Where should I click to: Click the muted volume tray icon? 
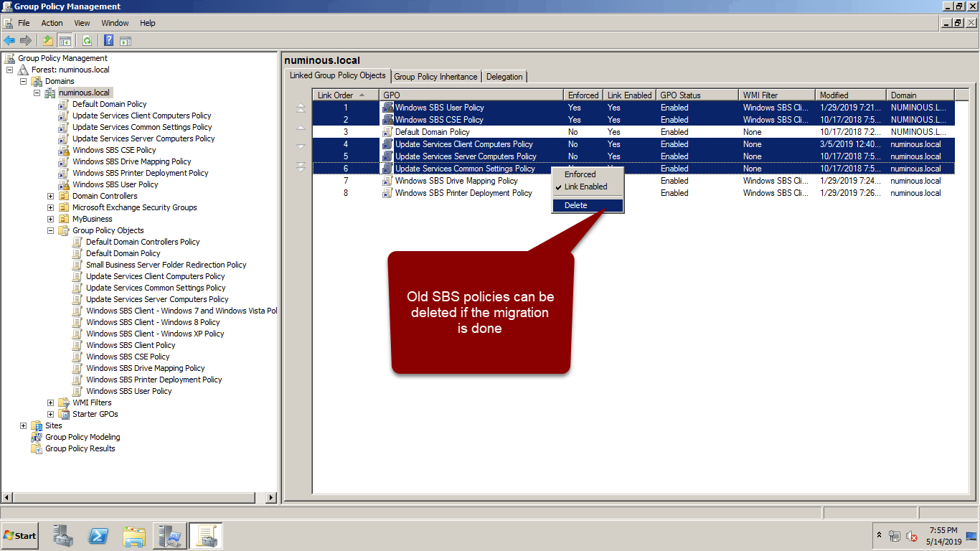tap(912, 536)
